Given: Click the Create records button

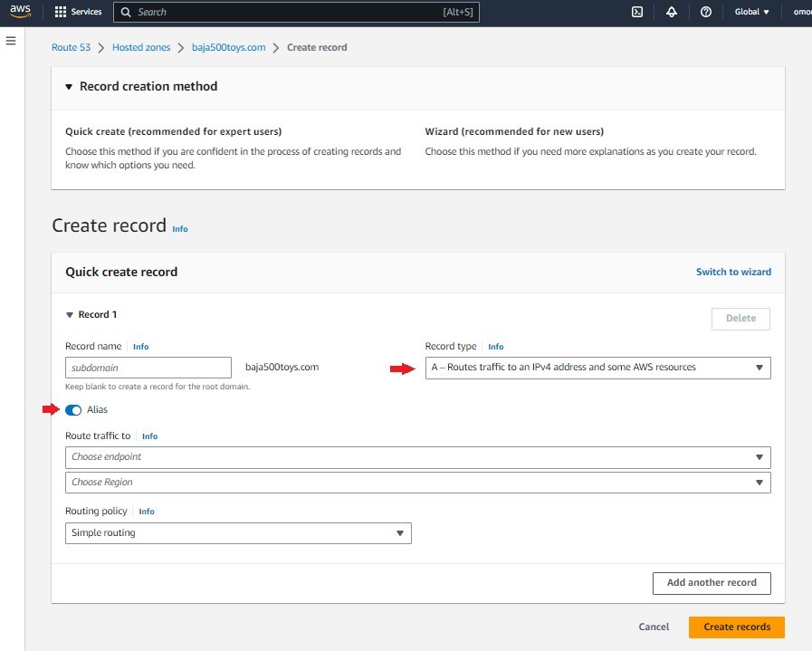Looking at the screenshot, I should tap(736, 627).
